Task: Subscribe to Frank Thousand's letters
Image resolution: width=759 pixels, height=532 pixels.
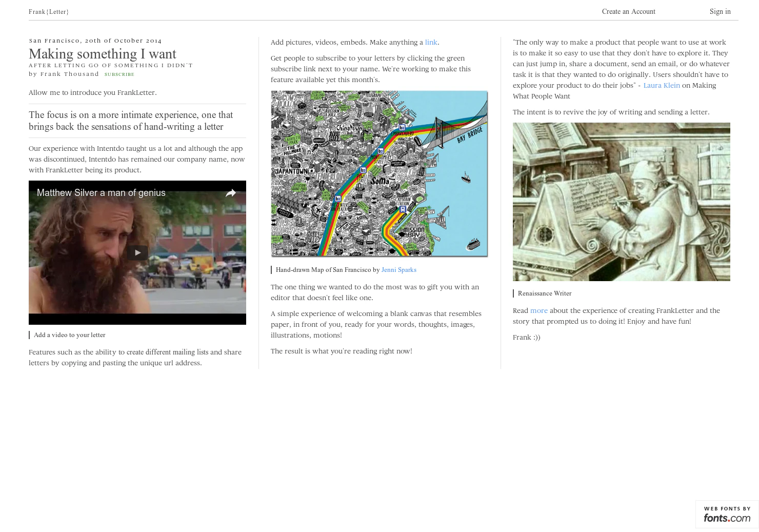Action: pos(119,74)
